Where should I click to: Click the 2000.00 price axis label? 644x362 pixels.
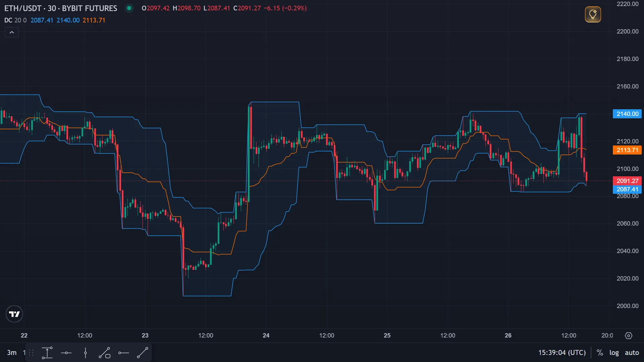click(627, 306)
